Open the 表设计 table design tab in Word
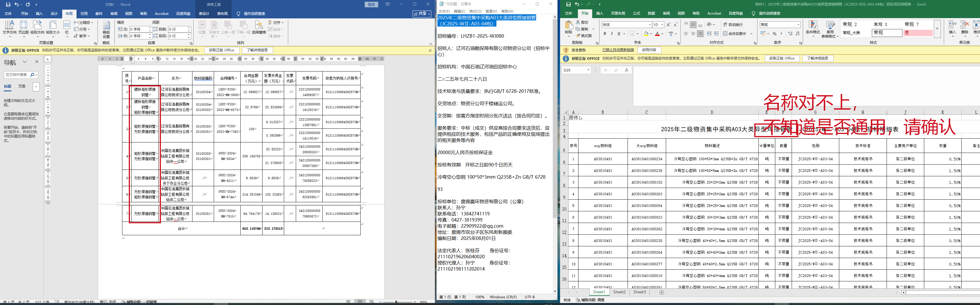This screenshot has height=305, width=980. 204,14
